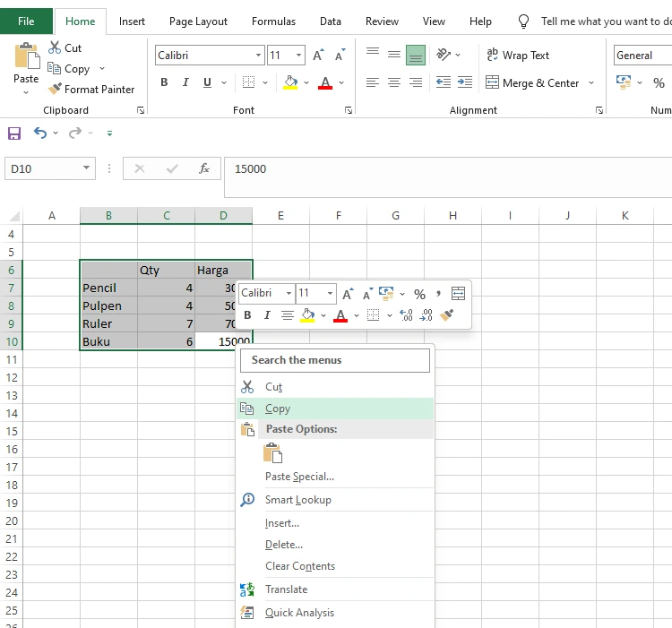Expand ribbon Borders dropdown arrow
The height and width of the screenshot is (628, 672).
point(265,82)
